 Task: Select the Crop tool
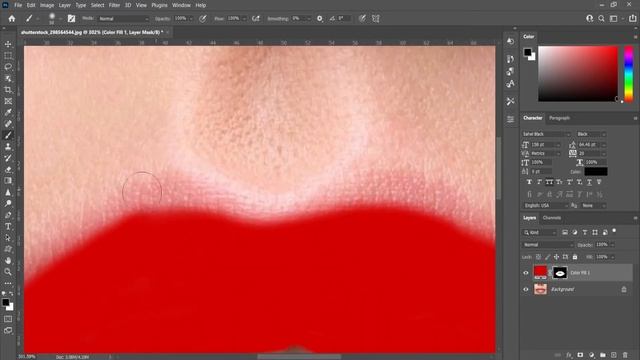[8, 89]
